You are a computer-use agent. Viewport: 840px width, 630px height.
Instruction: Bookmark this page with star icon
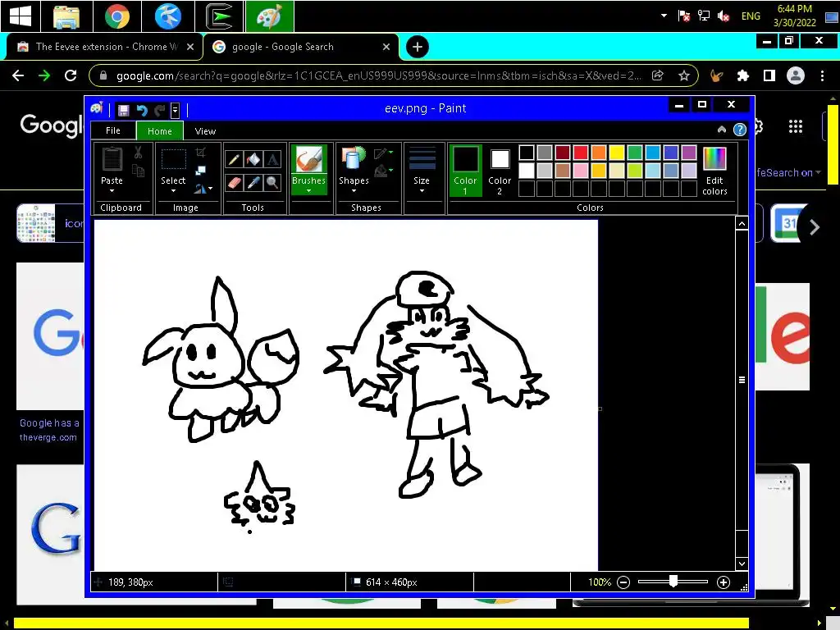point(684,75)
